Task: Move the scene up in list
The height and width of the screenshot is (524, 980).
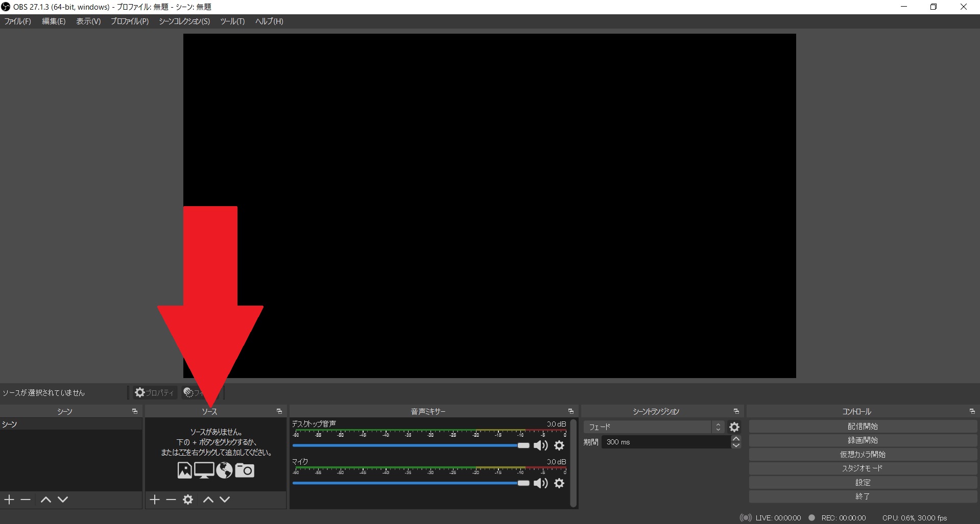Action: tap(46, 500)
